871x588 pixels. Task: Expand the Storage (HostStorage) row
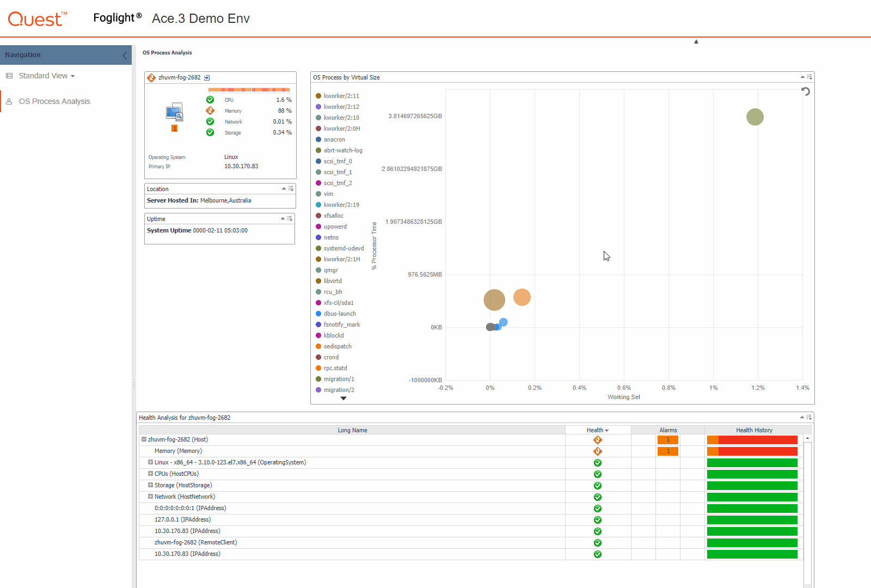coord(150,485)
